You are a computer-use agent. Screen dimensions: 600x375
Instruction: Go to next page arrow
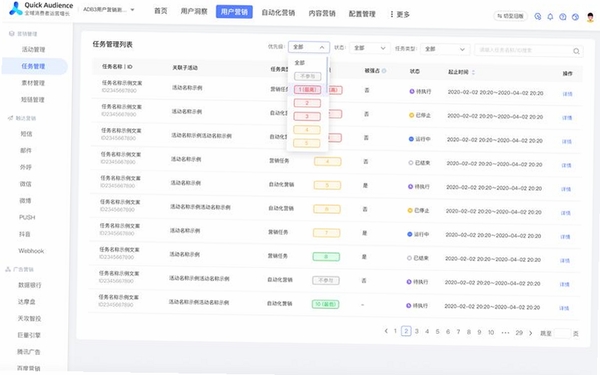[530, 333]
